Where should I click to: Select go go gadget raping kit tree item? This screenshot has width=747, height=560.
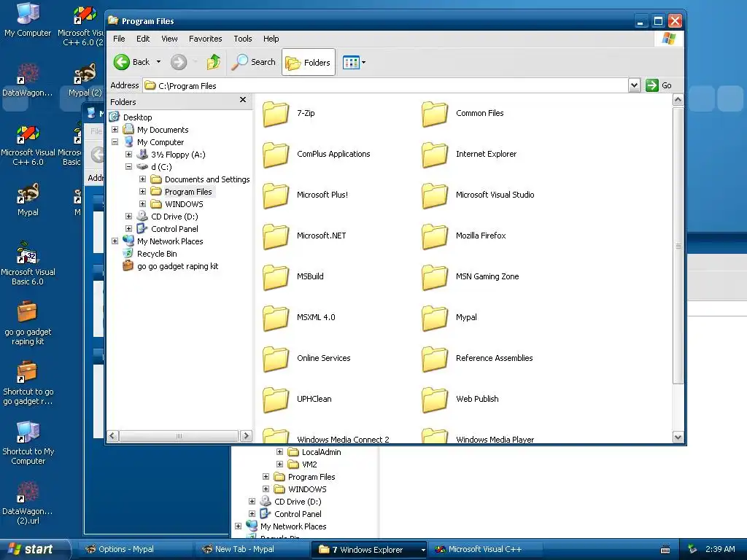(177, 266)
